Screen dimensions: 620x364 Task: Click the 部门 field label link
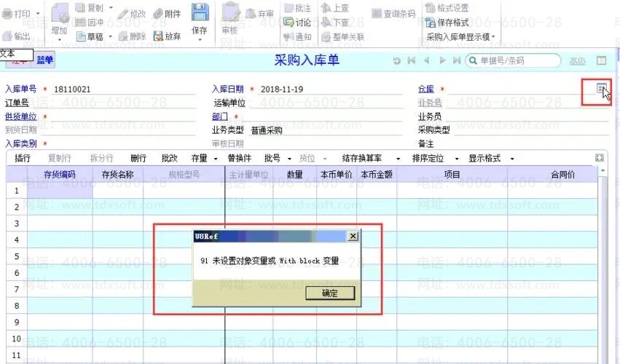click(x=220, y=116)
